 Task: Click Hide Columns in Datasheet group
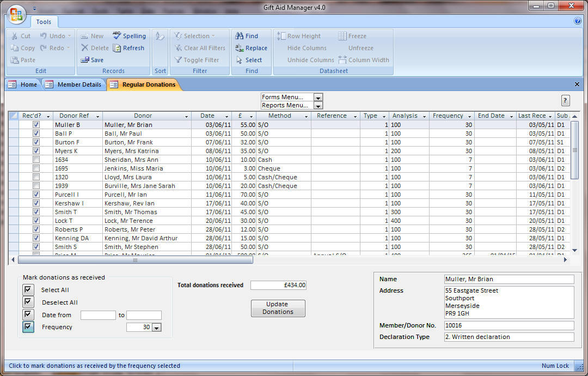[307, 48]
